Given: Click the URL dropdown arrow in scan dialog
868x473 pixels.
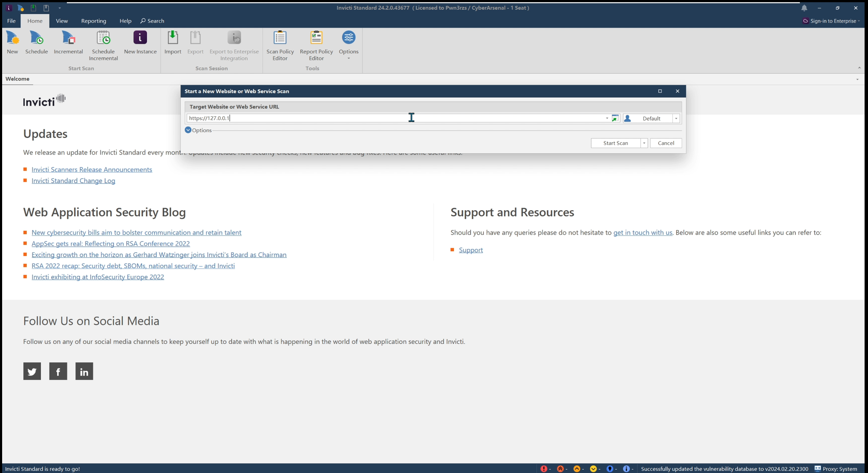Looking at the screenshot, I should click(606, 119).
